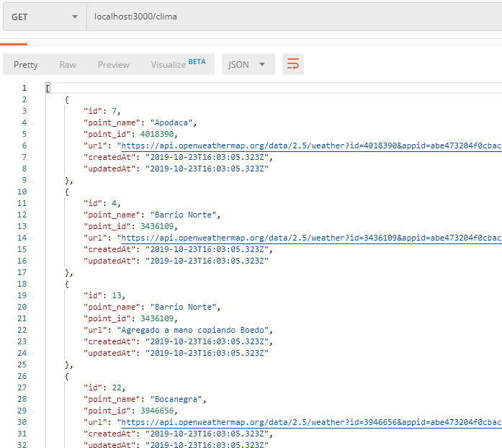This screenshot has height=448, width=502.
Task: Open the GET method dropdown
Action: pyautogui.click(x=44, y=17)
